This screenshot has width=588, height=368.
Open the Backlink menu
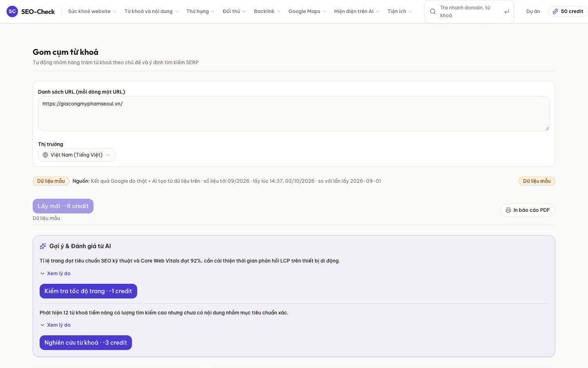coord(267,11)
